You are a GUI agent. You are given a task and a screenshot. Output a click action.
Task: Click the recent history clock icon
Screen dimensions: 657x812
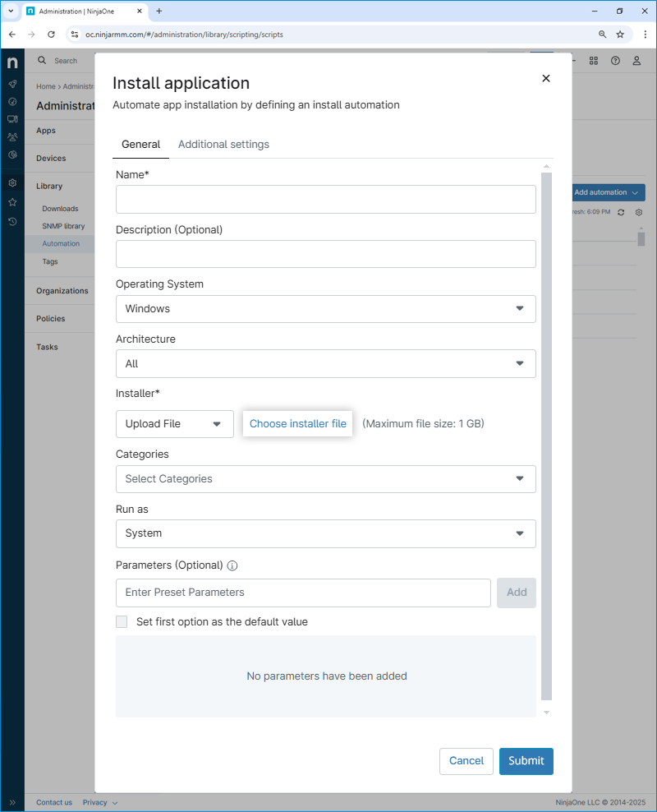[x=12, y=221]
